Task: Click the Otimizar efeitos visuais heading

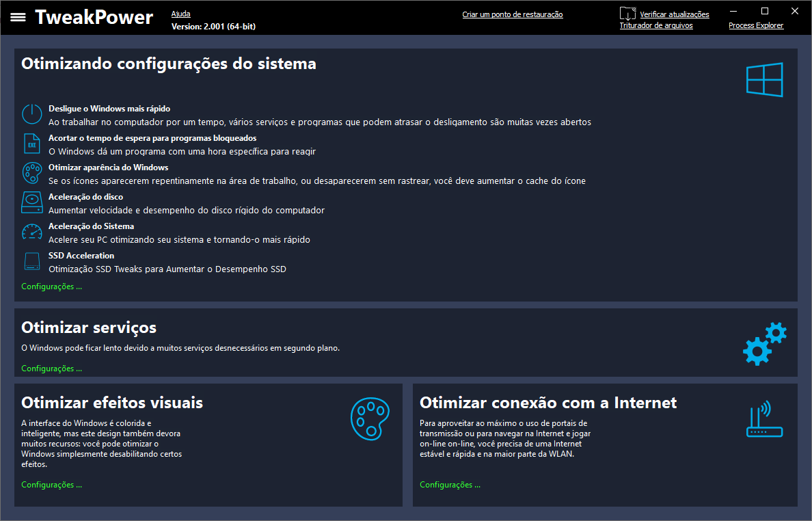Action: pyautogui.click(x=112, y=403)
